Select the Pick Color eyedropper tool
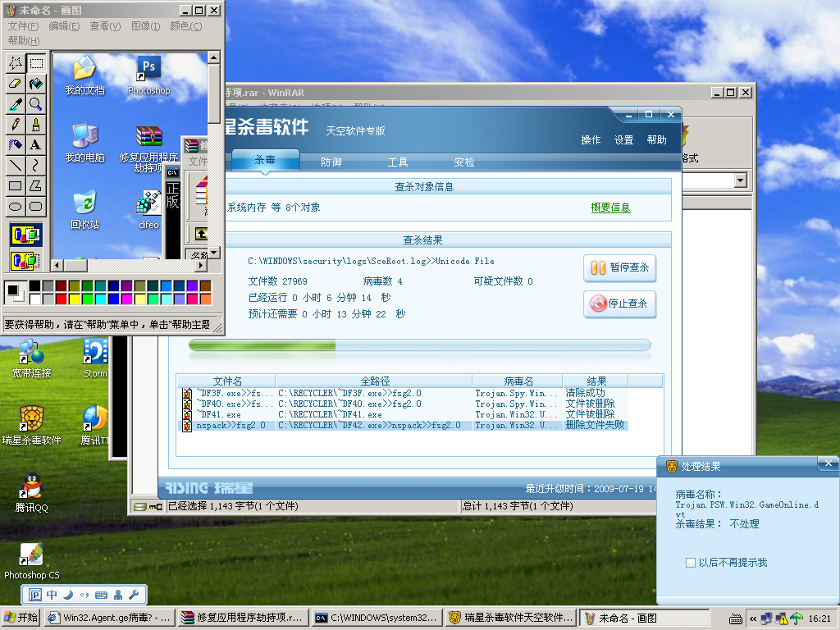 [x=16, y=104]
